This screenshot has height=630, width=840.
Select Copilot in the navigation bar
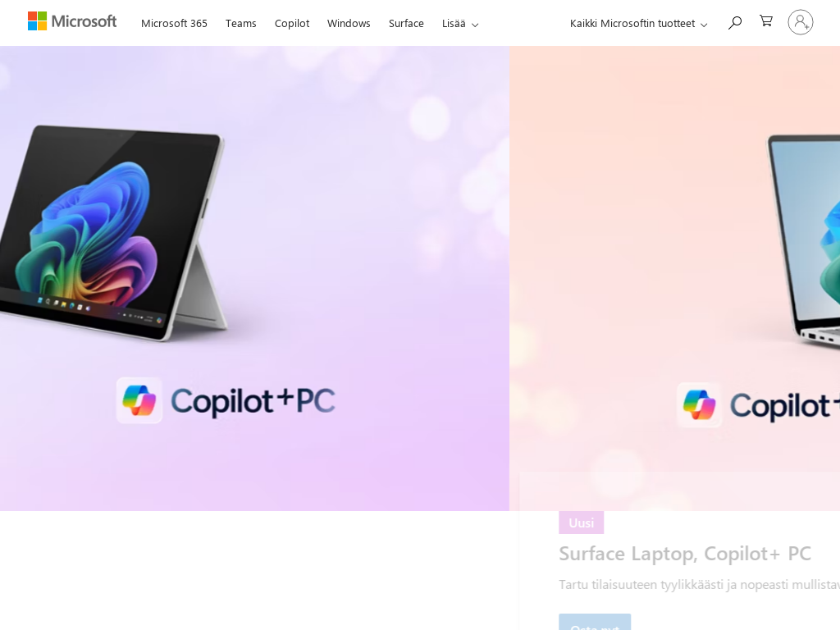click(x=292, y=24)
